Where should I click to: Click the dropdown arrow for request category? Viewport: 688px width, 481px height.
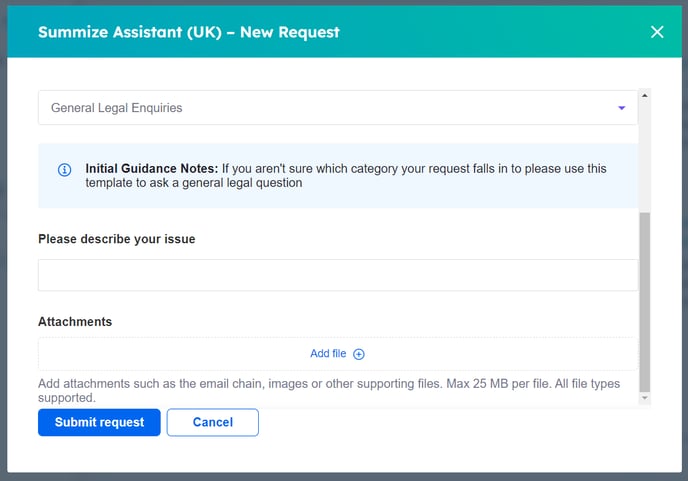(x=621, y=108)
